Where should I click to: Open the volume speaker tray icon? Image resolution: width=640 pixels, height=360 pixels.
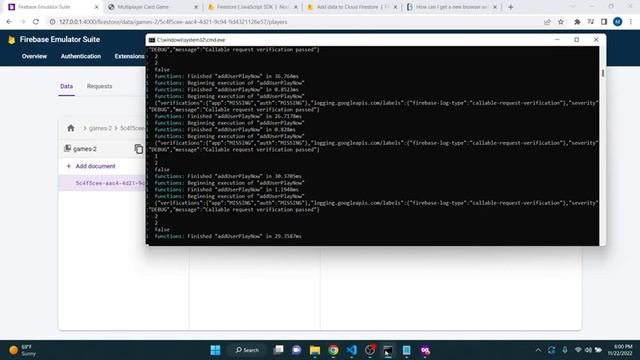point(588,350)
